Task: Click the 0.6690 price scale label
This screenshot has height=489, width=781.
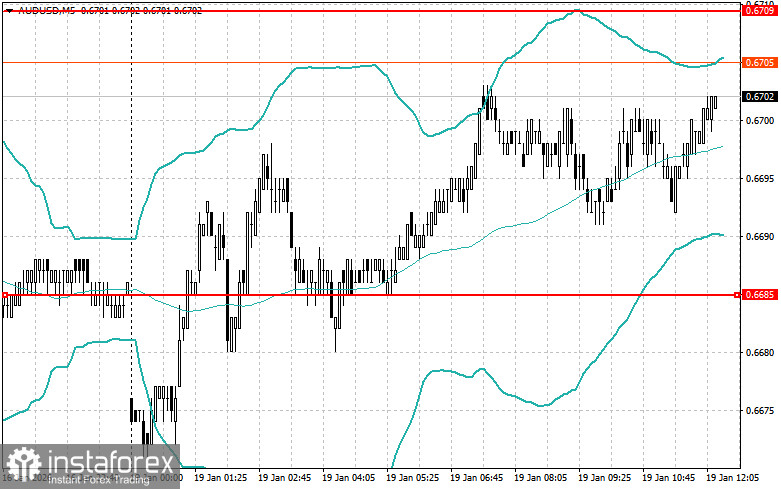Action: point(760,237)
